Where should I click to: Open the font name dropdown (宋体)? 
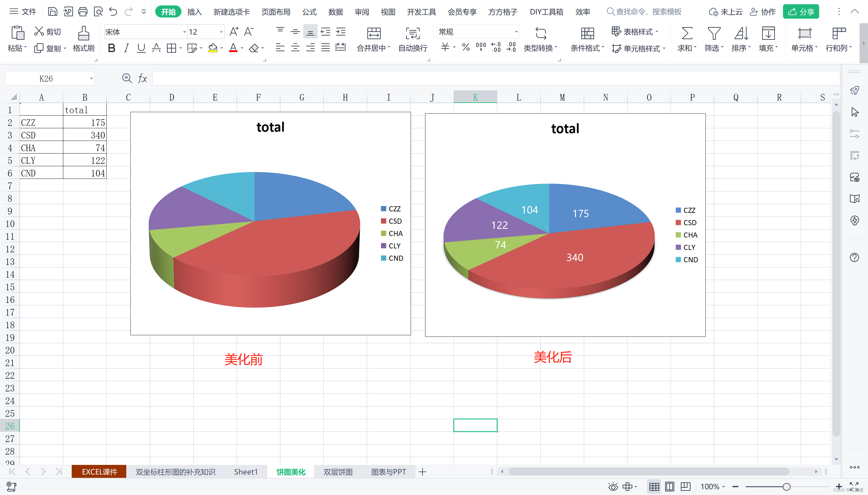(x=184, y=32)
